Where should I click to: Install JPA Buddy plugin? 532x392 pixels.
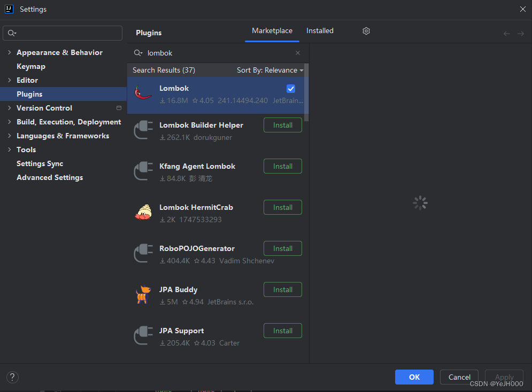click(283, 289)
